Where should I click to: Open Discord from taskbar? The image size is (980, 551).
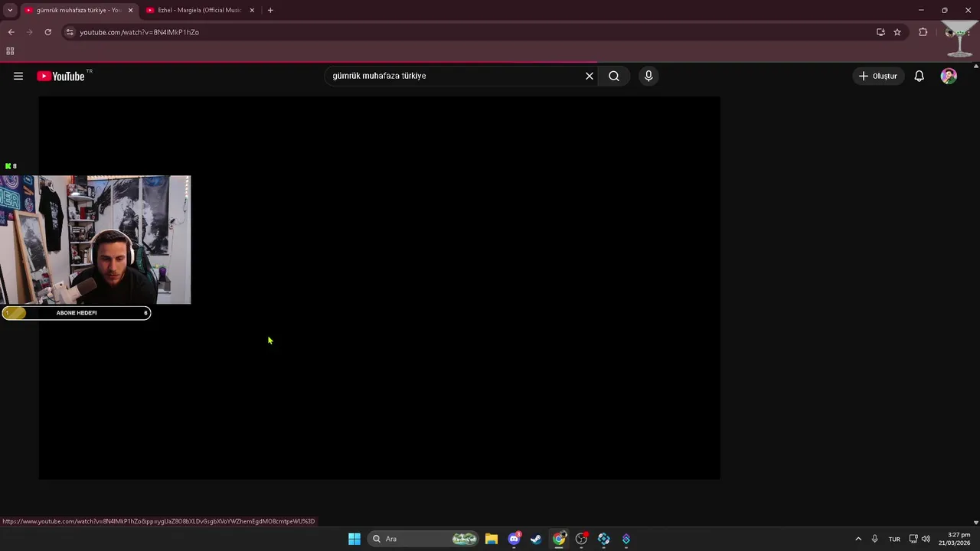point(514,539)
